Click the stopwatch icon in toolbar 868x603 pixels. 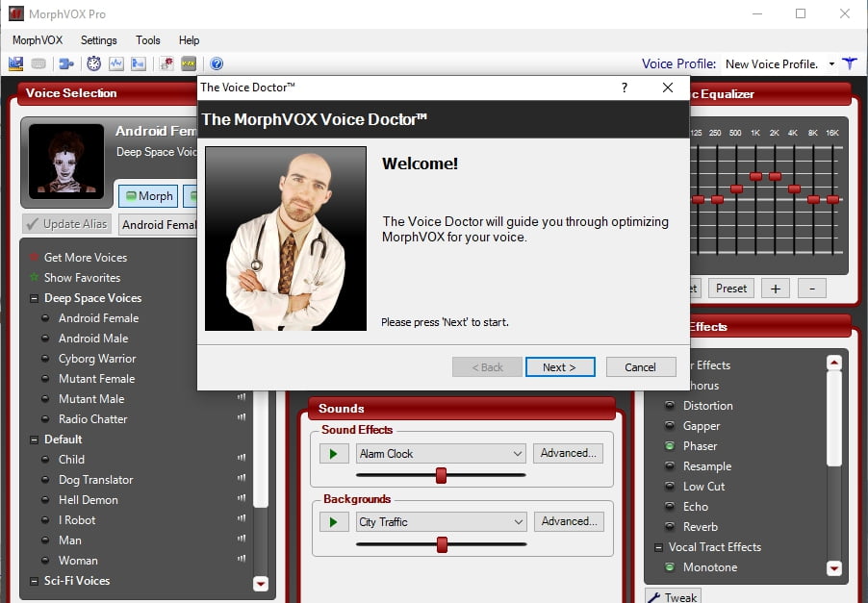pos(93,63)
